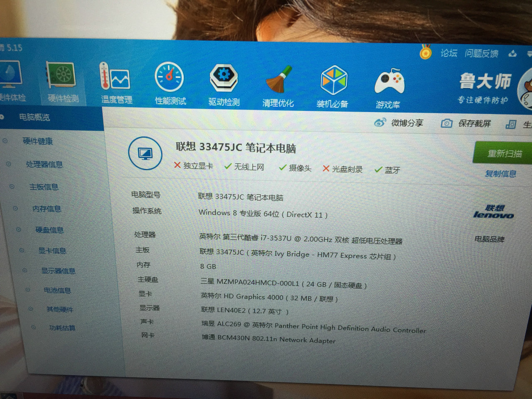Click the 电脑型号 row label
Screen dimensions: 532x399
pos(145,195)
